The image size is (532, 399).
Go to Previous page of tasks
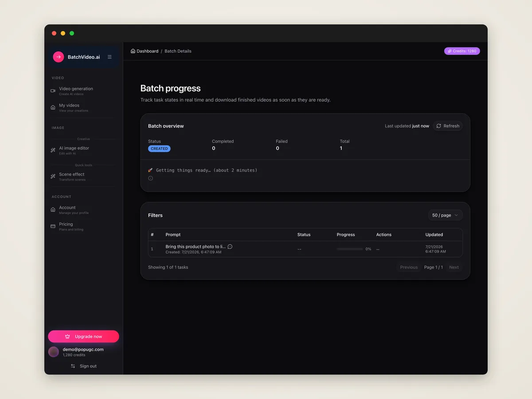tap(409, 267)
